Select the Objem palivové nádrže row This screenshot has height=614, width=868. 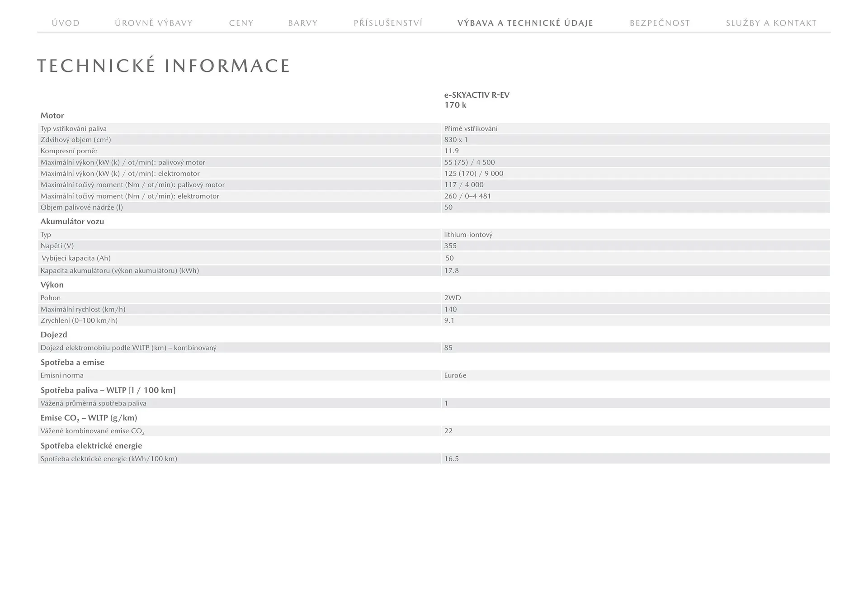[82, 208]
